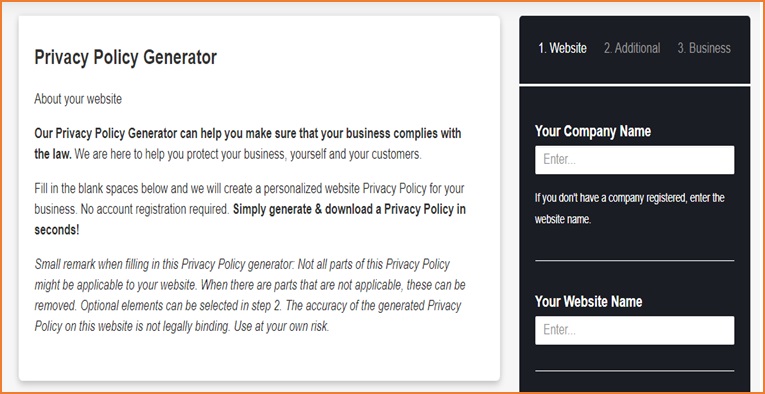765x394 pixels.
Task: Click the "Your Company Name" field label
Action: [x=593, y=131]
